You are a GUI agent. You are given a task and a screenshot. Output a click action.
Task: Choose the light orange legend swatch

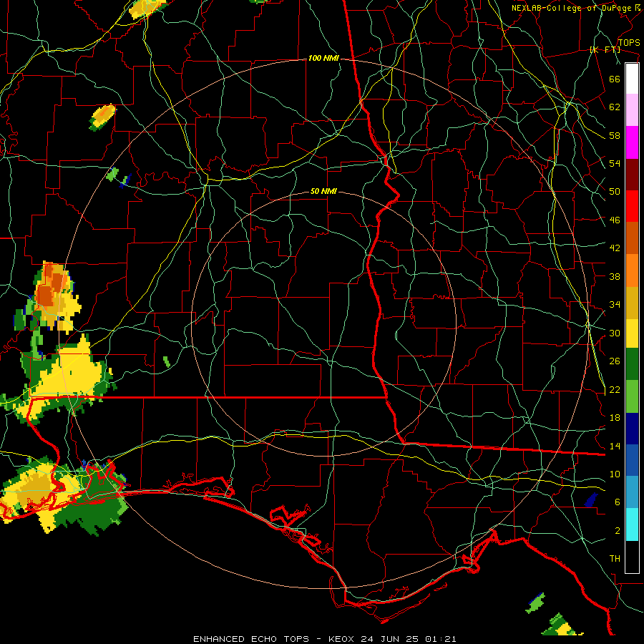(x=632, y=270)
